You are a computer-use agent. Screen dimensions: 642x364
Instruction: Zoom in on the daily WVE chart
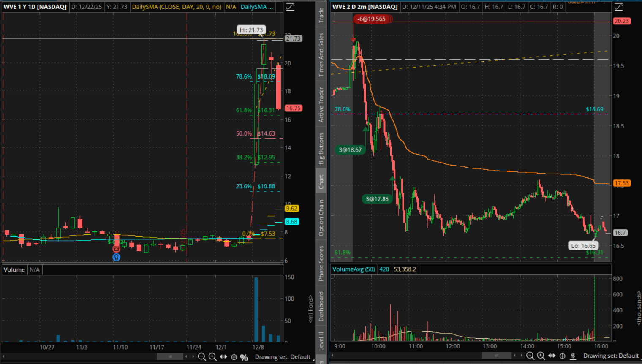(x=212, y=357)
